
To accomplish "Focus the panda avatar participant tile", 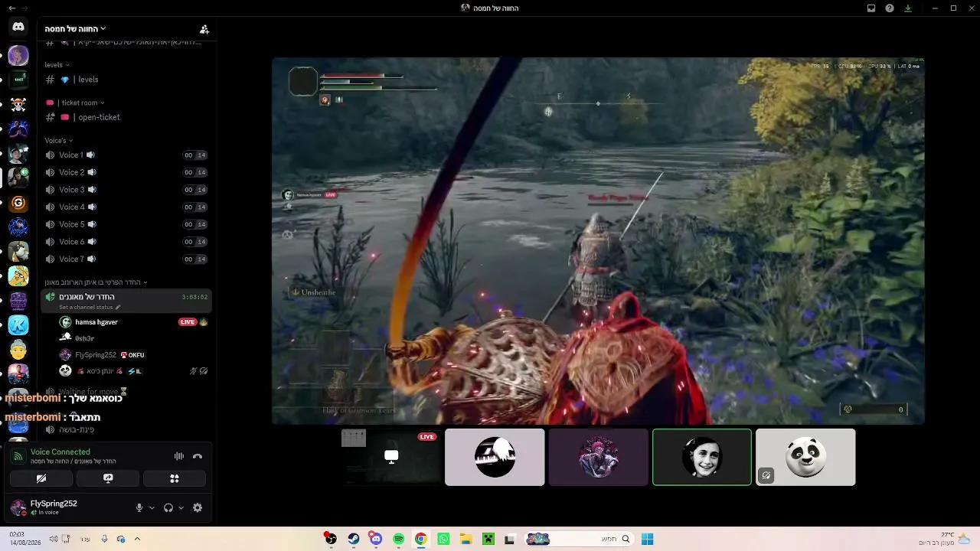I will [x=805, y=457].
